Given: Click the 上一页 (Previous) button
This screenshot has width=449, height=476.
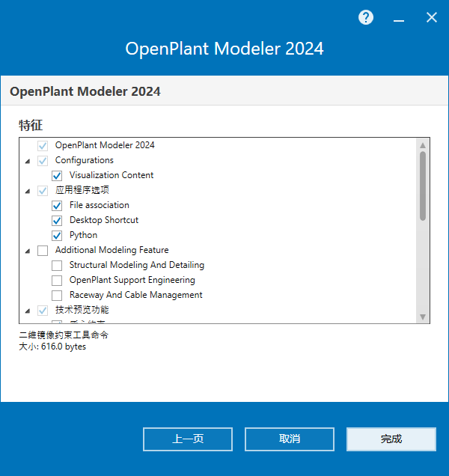Looking at the screenshot, I should click(x=188, y=439).
